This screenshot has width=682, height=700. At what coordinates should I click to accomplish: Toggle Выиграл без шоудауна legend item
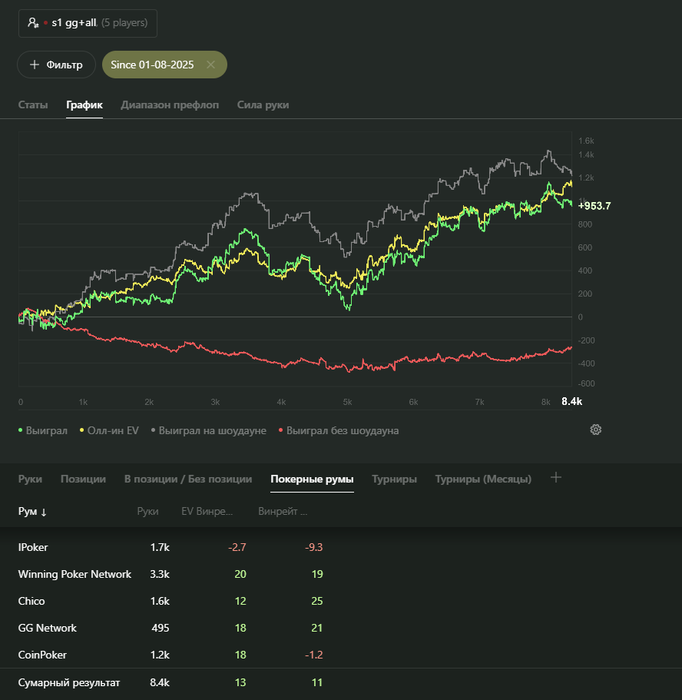point(338,431)
